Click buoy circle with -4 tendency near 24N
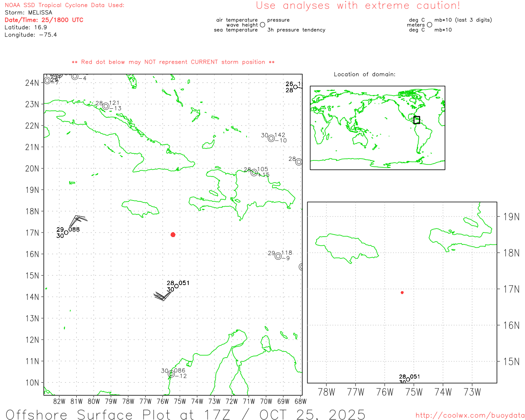The height and width of the screenshot is (420, 525). pyautogui.click(x=75, y=76)
